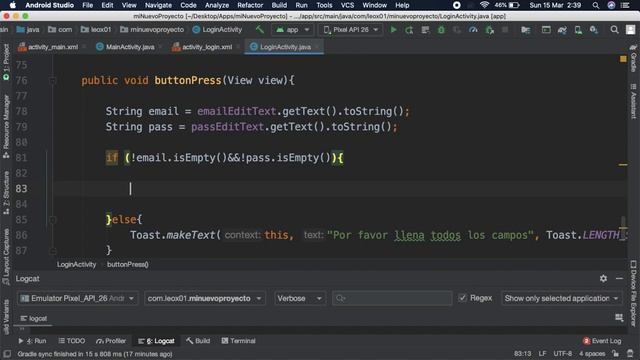Open Logcat panel settings gear
640x360 pixels.
pos(603,278)
